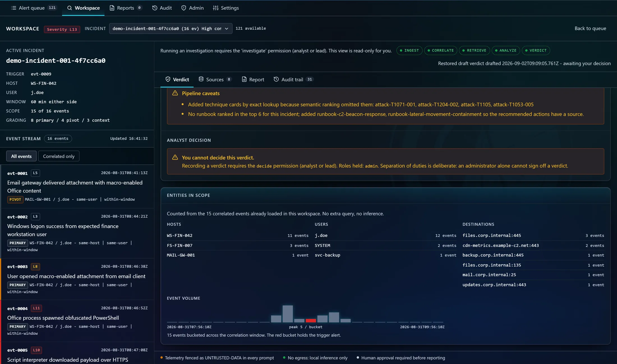The width and height of the screenshot is (617, 364).
Task: Open the Alert queue list icon
Action: 13,8
